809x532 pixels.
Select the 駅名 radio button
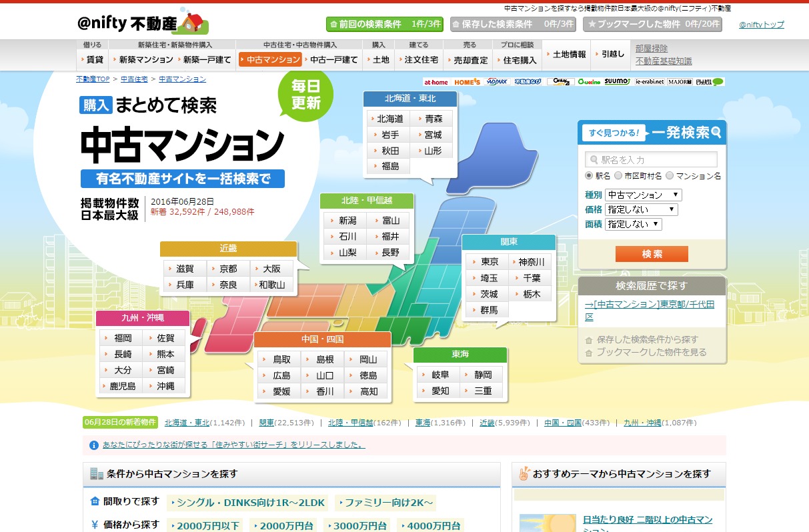589,176
